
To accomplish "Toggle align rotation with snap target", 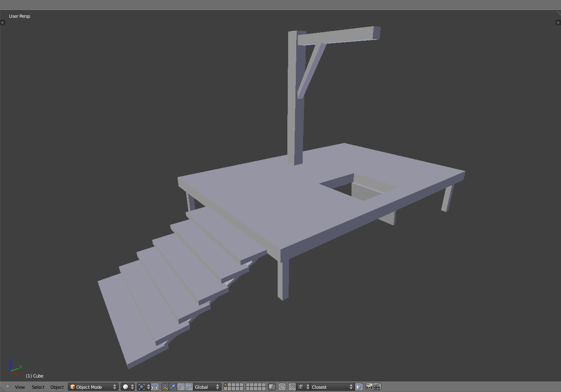I will coord(359,387).
